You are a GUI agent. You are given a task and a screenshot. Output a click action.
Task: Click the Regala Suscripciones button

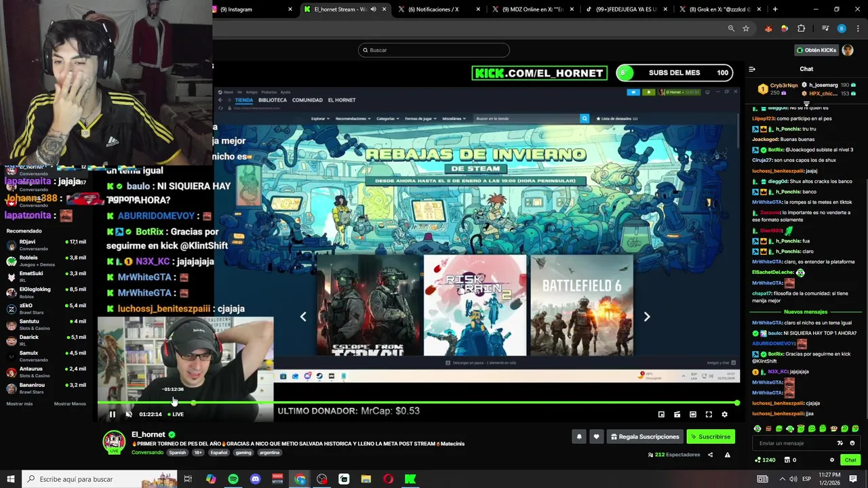click(x=645, y=436)
